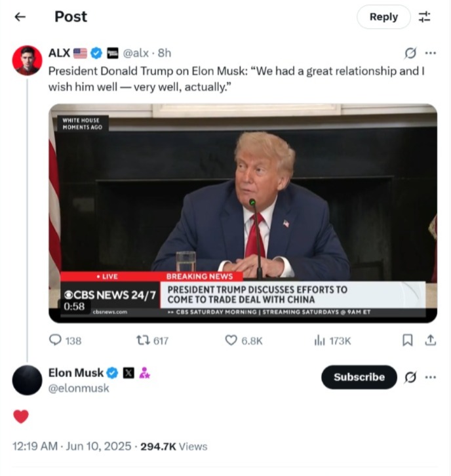Like ALX's post with 6.8K likes
The height and width of the screenshot is (476, 451).
click(x=243, y=340)
